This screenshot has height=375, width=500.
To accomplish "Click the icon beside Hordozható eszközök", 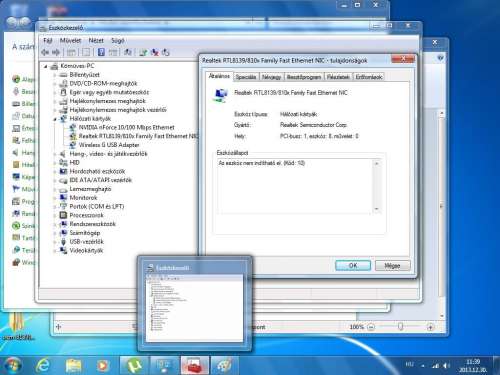I will [x=63, y=171].
